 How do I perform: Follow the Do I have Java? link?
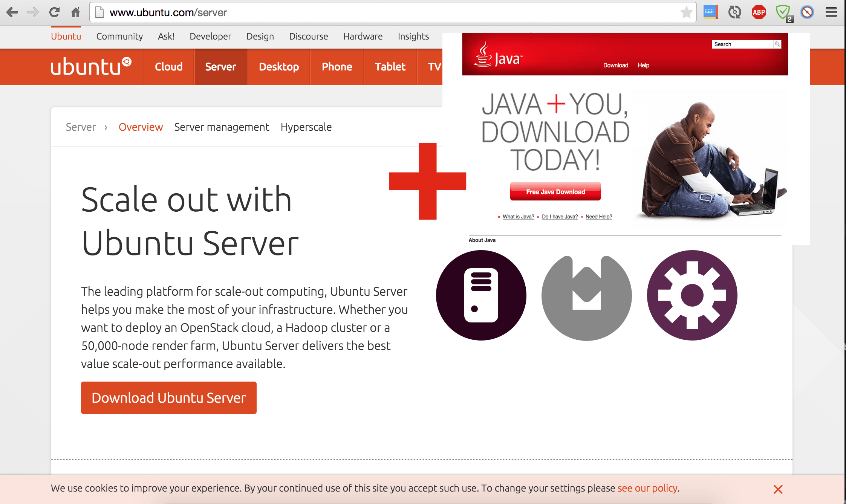pos(560,217)
